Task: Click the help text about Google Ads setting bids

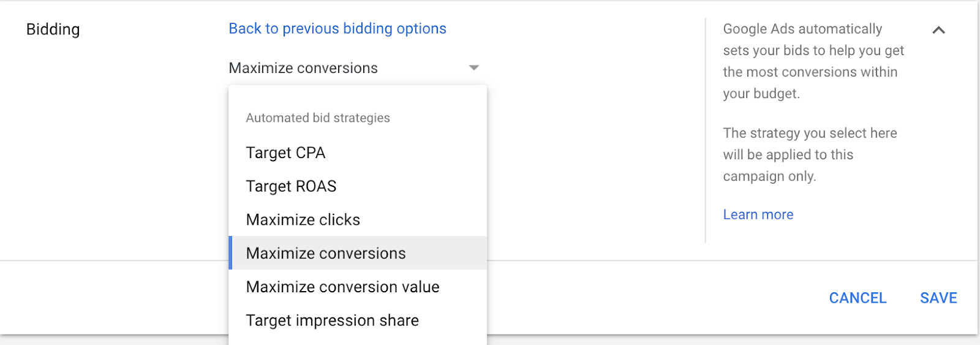Action: [813, 61]
